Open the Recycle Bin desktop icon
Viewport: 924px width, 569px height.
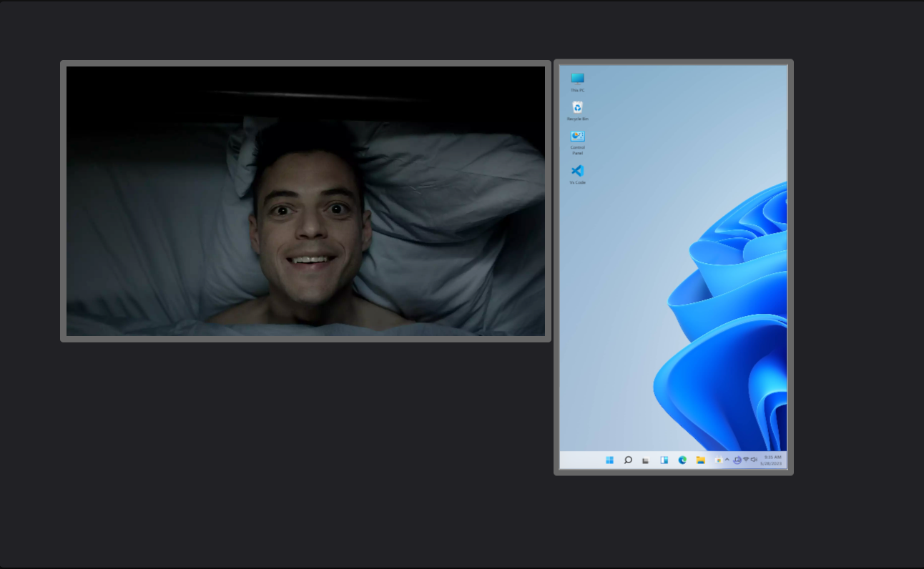click(x=578, y=111)
